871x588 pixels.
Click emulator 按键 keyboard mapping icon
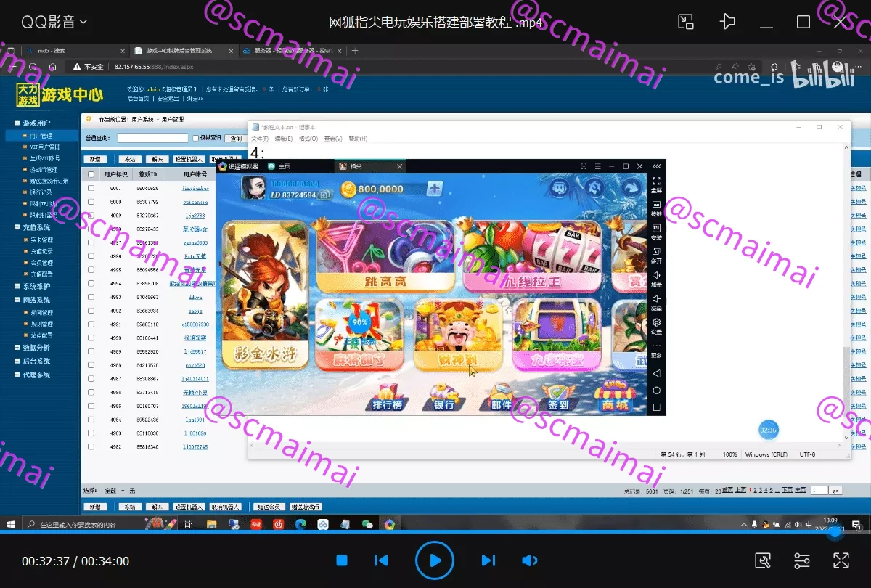(x=656, y=208)
